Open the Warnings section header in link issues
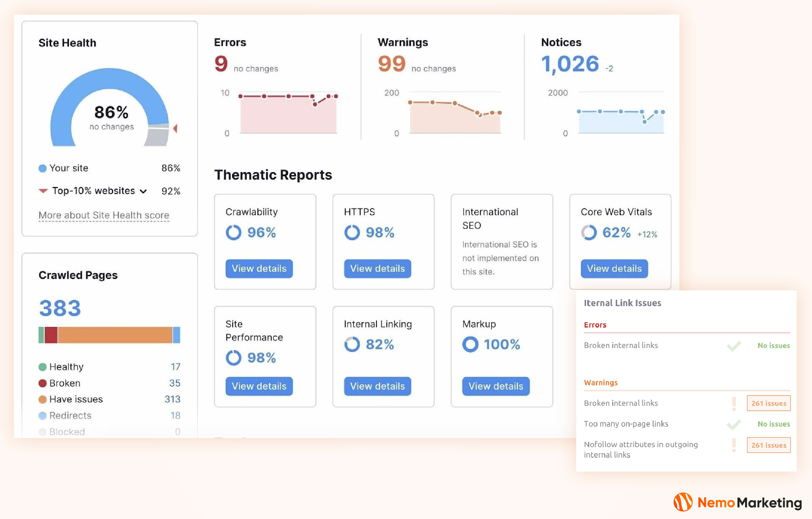 [601, 383]
